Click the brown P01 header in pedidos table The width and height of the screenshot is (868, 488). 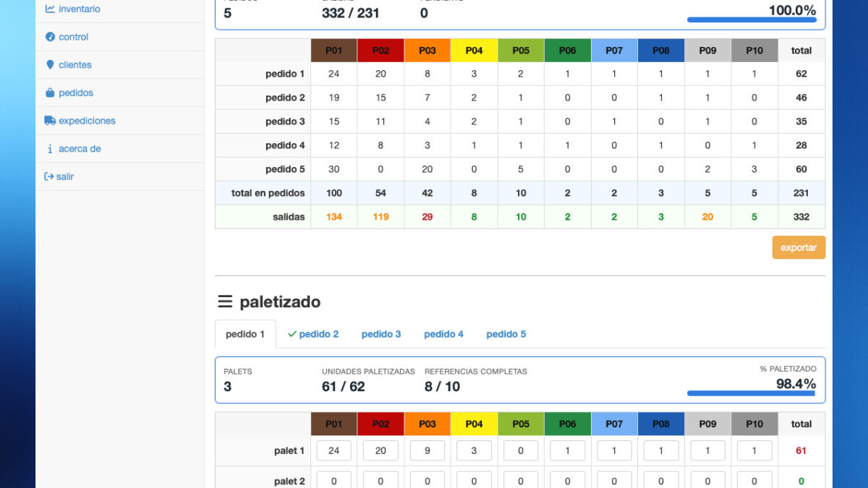(334, 51)
